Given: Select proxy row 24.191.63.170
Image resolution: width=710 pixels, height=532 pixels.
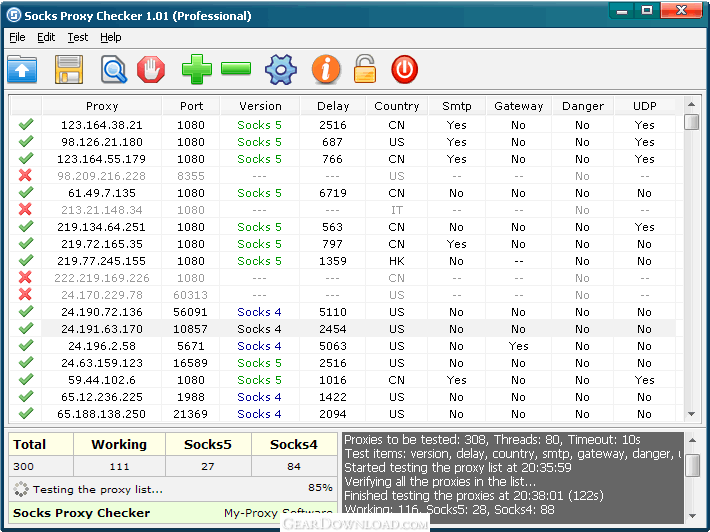Looking at the screenshot, I should [343, 329].
